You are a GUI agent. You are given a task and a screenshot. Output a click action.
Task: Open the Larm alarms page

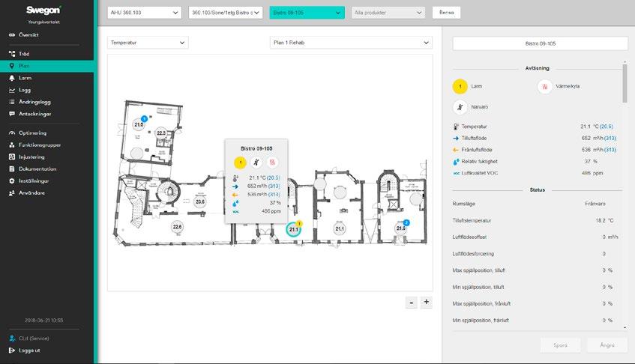[x=25, y=78]
